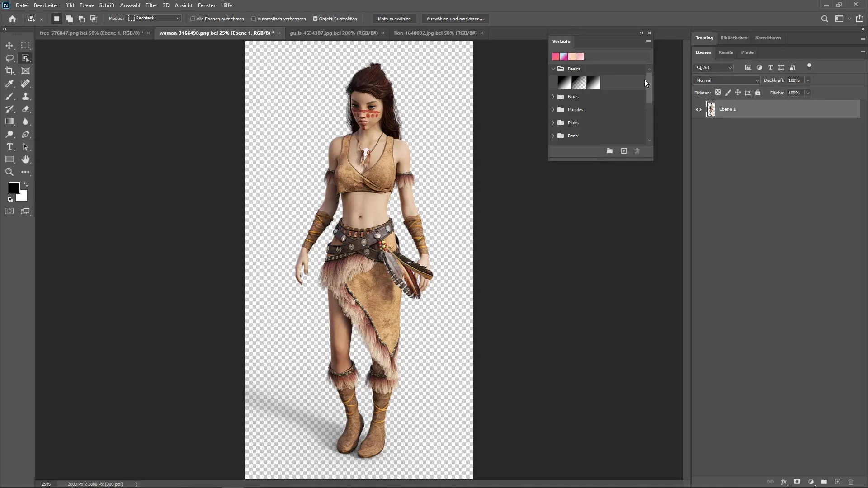Open the Filter menu

151,5
